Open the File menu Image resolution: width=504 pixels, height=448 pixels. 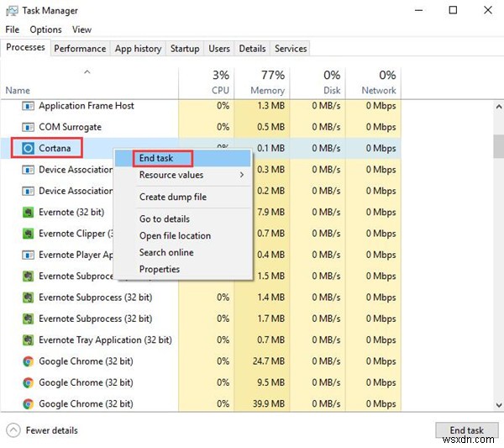[13, 29]
